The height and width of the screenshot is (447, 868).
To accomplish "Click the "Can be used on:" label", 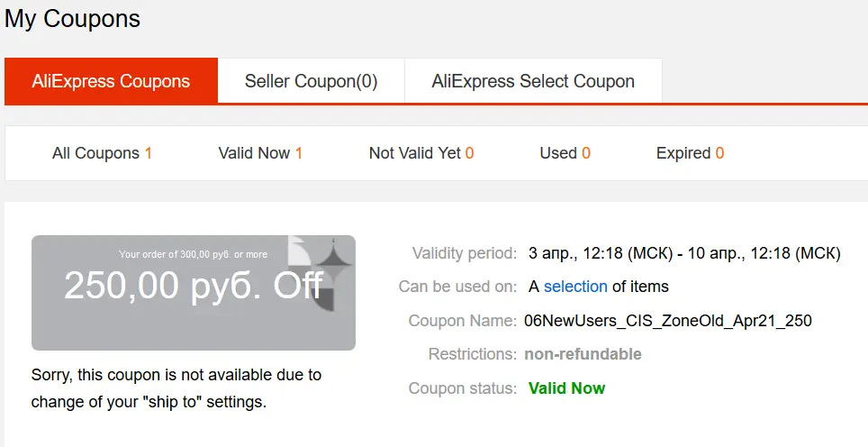I will pos(457,287).
